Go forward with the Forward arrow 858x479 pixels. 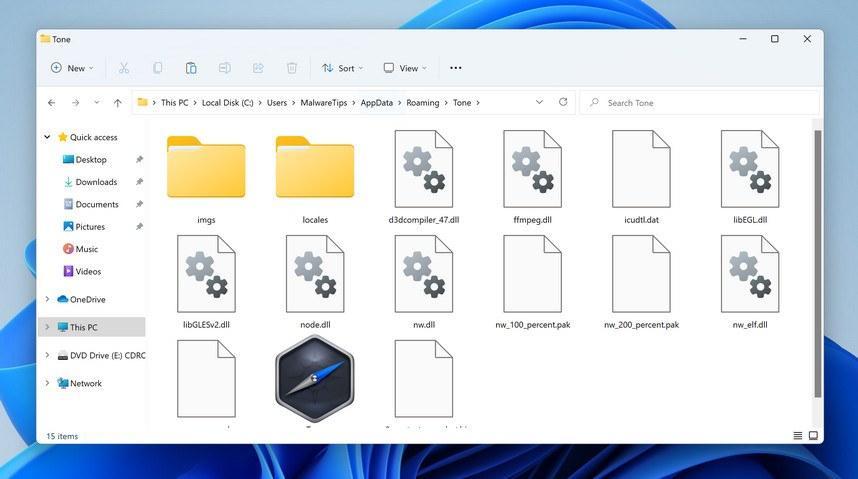(x=76, y=102)
